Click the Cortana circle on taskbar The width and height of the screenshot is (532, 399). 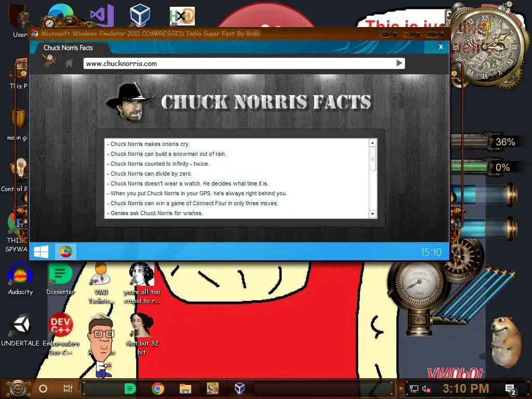[x=43, y=389]
